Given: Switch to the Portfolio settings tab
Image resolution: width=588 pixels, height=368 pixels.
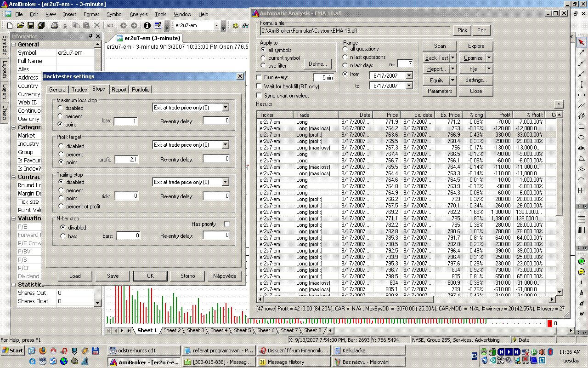Looking at the screenshot, I should [141, 90].
